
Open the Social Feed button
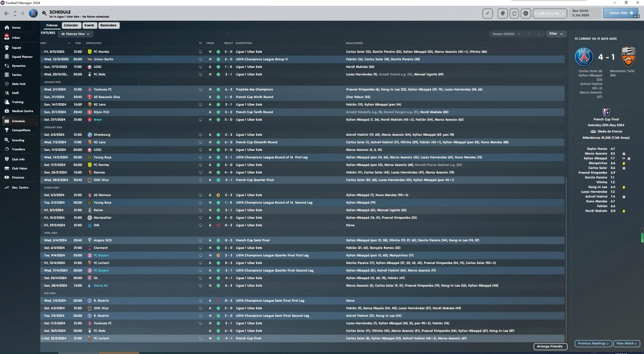click(x=620, y=13)
